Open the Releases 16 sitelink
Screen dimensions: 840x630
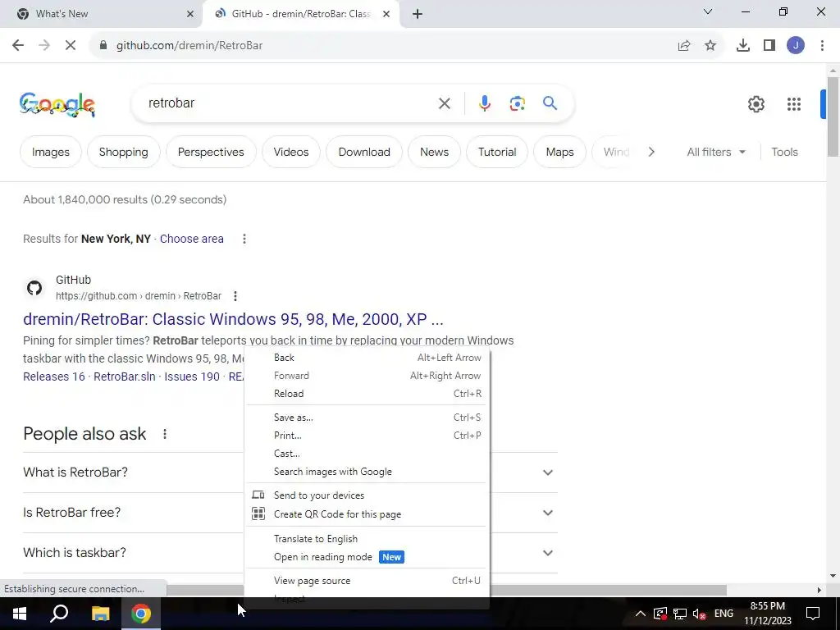(54, 377)
